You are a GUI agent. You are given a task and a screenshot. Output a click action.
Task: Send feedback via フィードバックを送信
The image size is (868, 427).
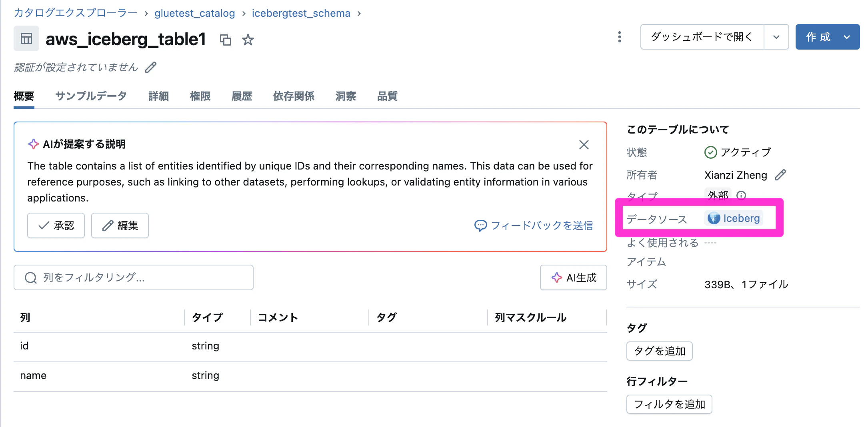(x=534, y=225)
